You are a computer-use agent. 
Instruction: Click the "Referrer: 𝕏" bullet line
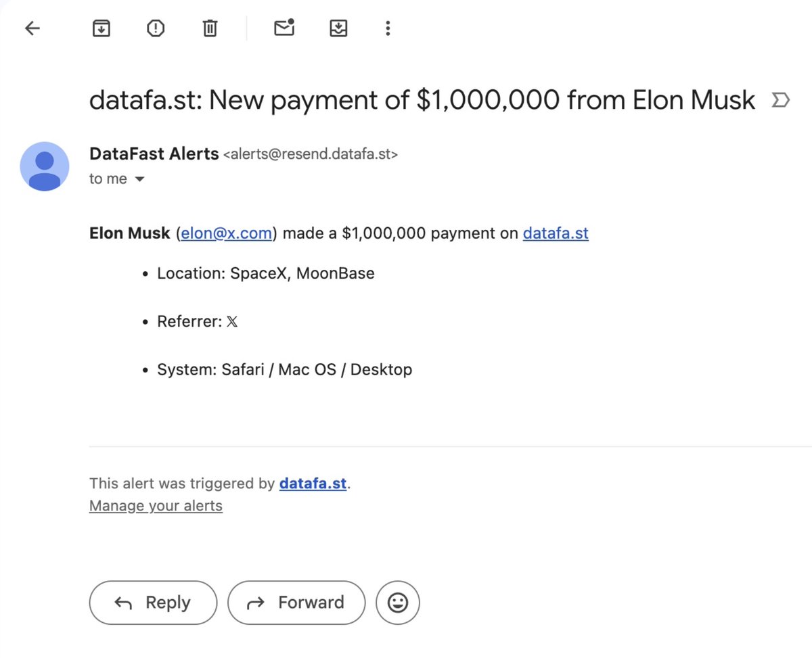pyautogui.click(x=198, y=322)
